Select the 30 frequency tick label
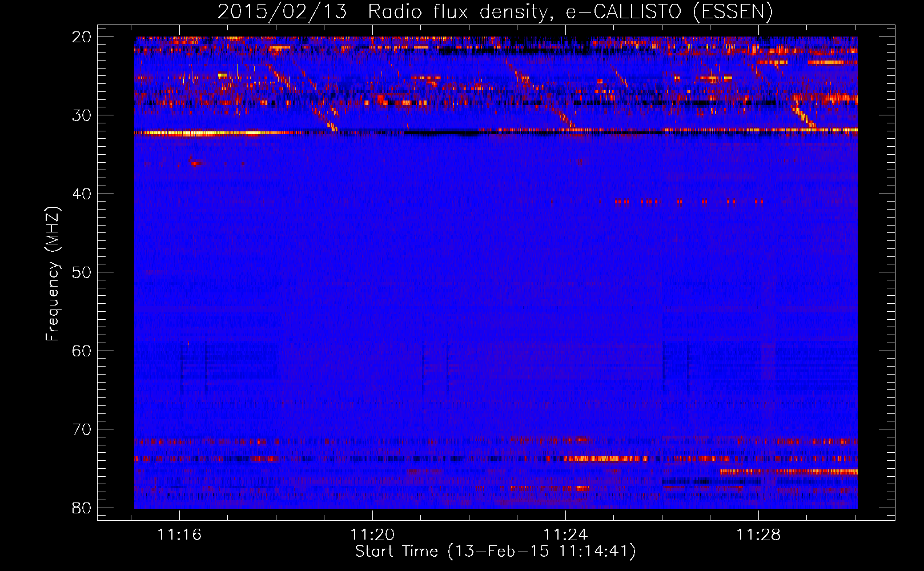The image size is (924, 571). 82,115
